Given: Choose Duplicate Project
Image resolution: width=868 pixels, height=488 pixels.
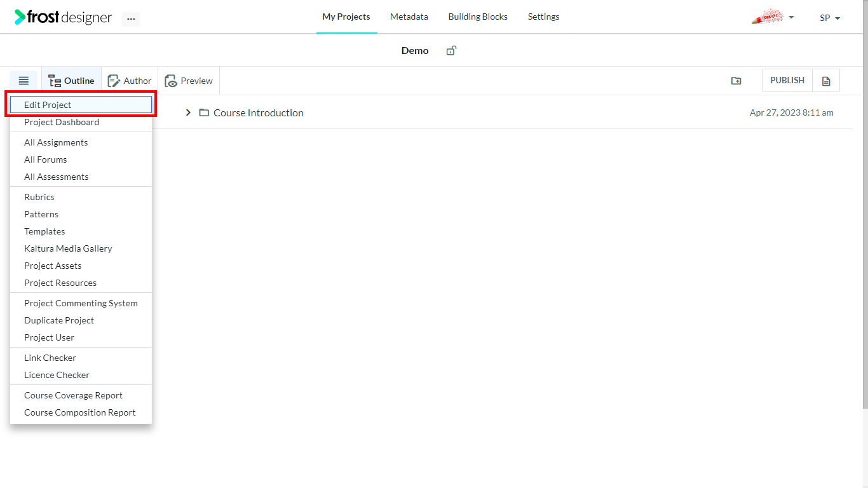Looking at the screenshot, I should click(81, 320).
